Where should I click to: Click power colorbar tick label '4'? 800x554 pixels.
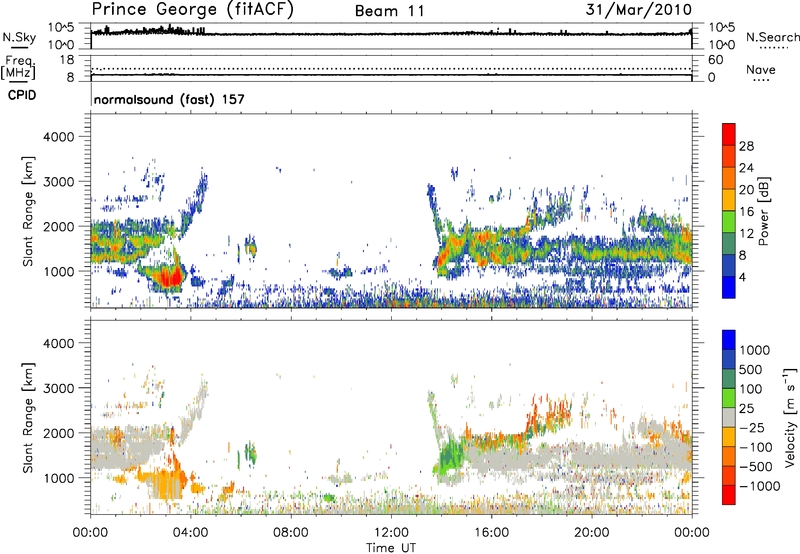[742, 277]
